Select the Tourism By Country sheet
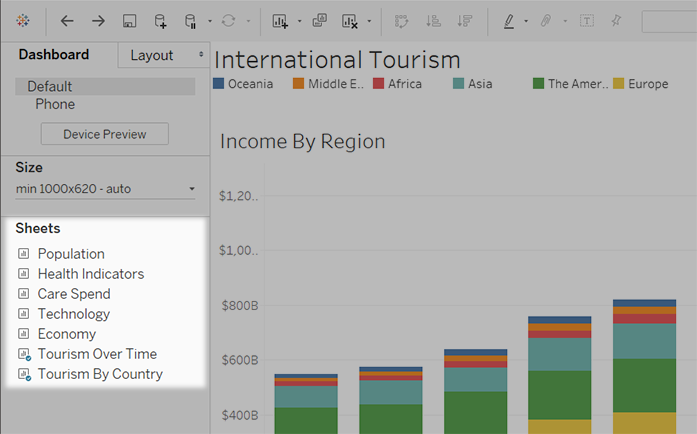 click(100, 374)
